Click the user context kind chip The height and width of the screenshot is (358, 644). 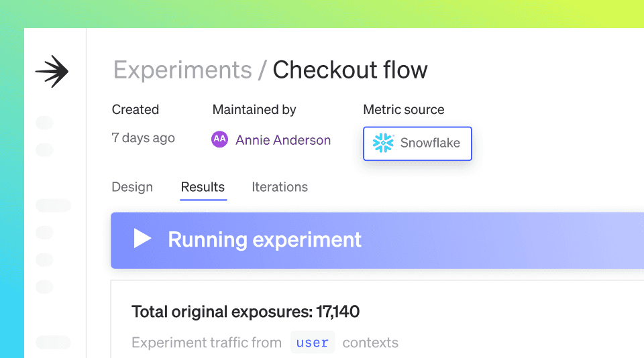(313, 343)
